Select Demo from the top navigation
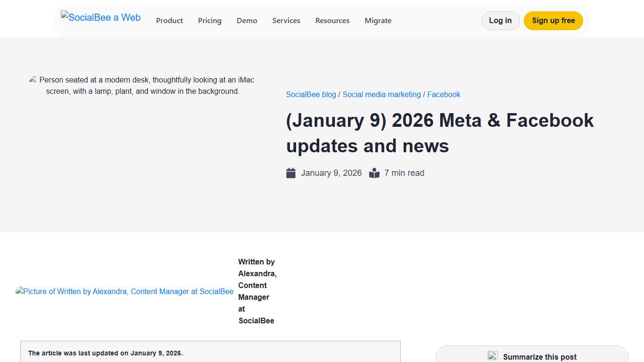The image size is (644, 362). (x=247, y=20)
